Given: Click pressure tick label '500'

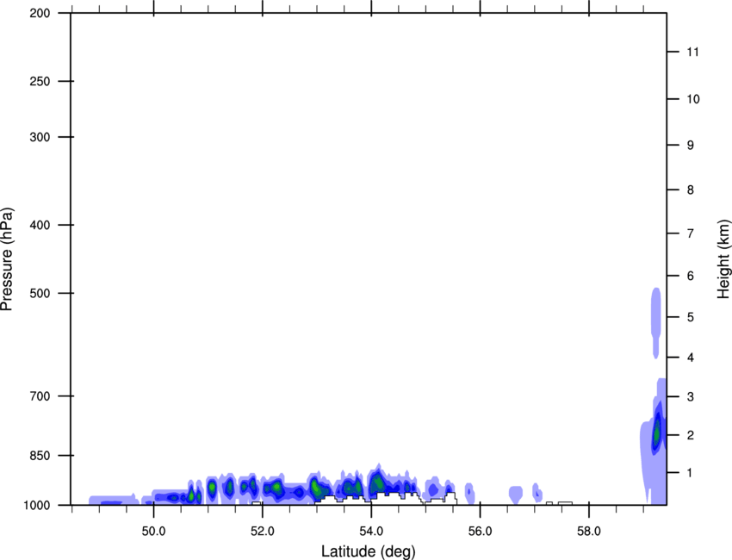Looking at the screenshot, I should [40, 293].
